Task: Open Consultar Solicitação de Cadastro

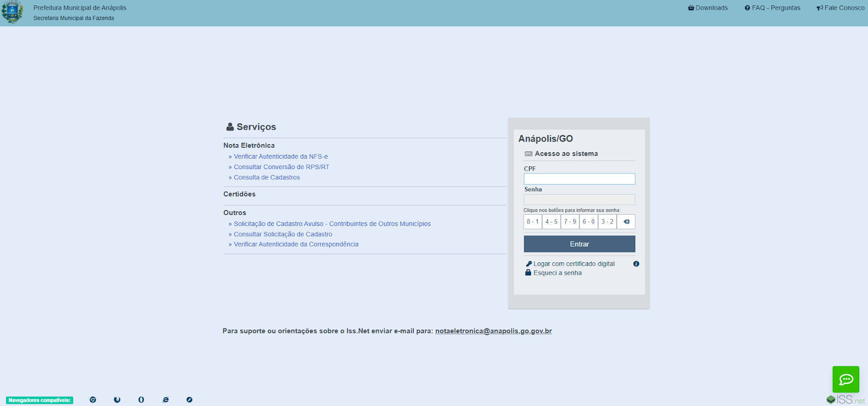Action: [283, 234]
